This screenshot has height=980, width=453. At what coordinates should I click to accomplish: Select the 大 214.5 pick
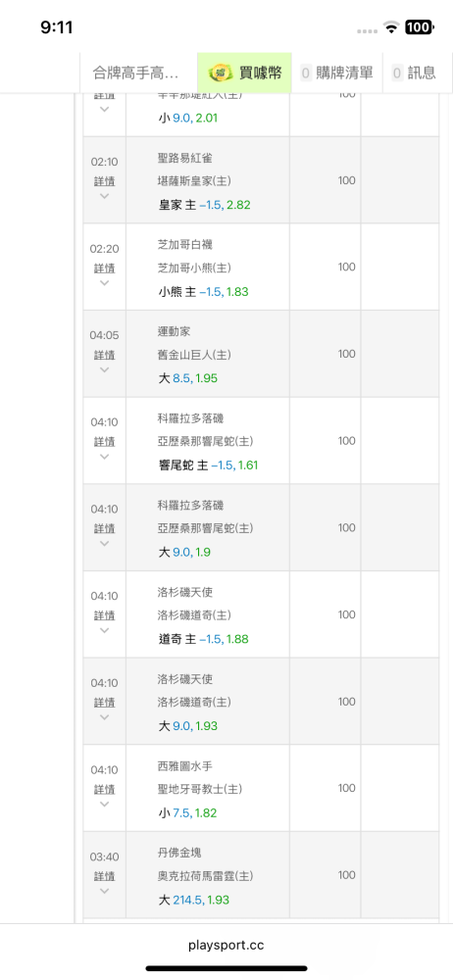pyautogui.click(x=194, y=900)
